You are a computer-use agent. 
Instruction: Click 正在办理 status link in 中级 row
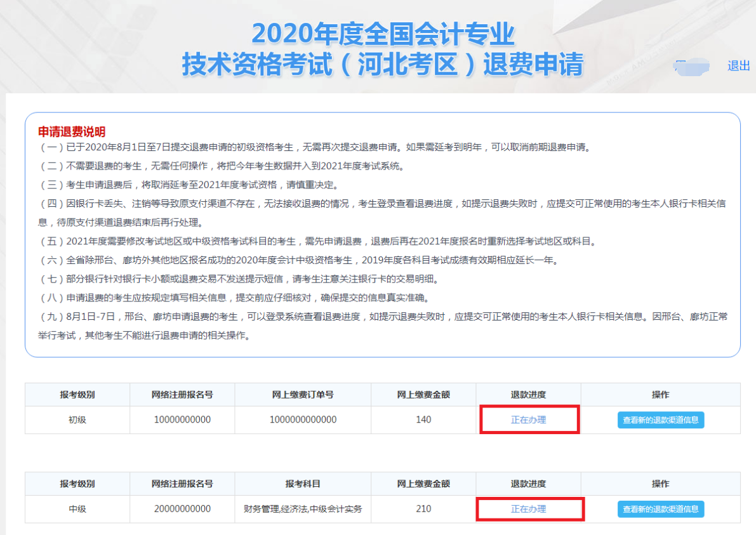(528, 509)
